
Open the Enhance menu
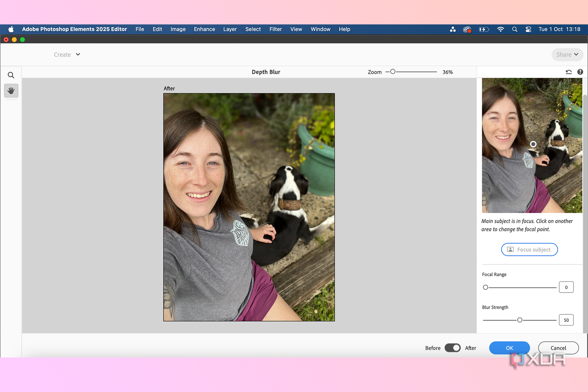[x=204, y=29]
